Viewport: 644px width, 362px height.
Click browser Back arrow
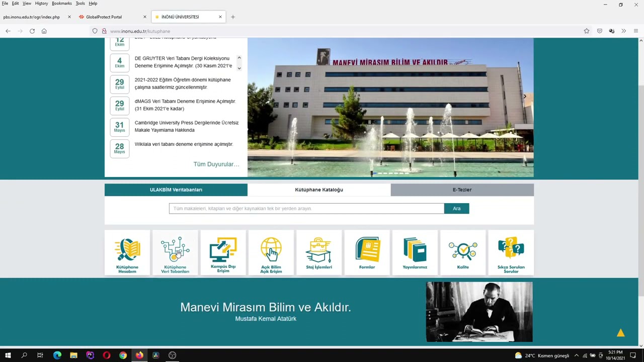tap(8, 31)
